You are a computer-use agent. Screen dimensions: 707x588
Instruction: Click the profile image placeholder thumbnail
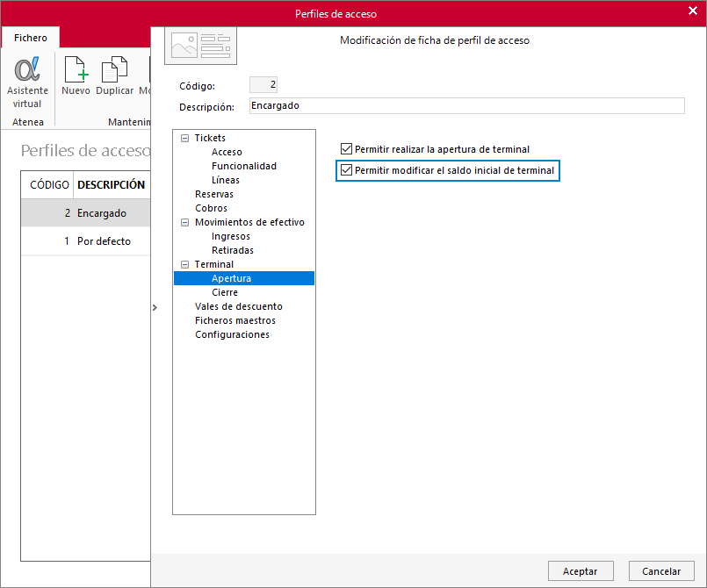[200, 45]
